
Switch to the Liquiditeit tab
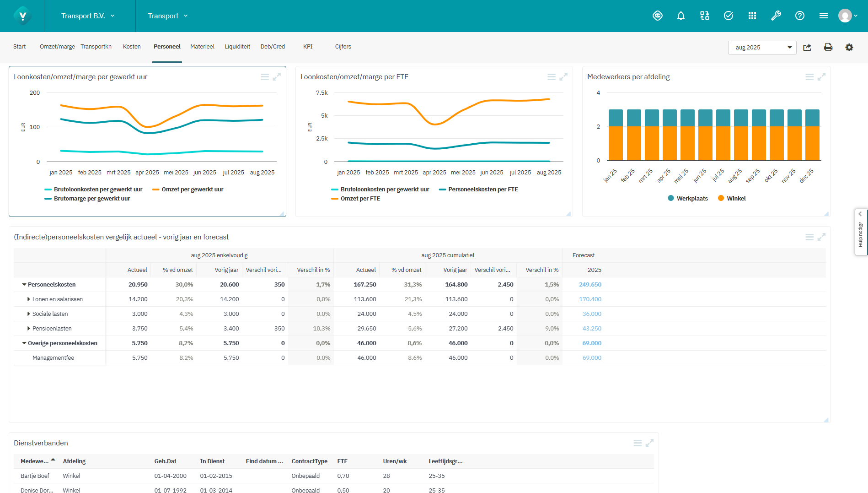point(237,46)
